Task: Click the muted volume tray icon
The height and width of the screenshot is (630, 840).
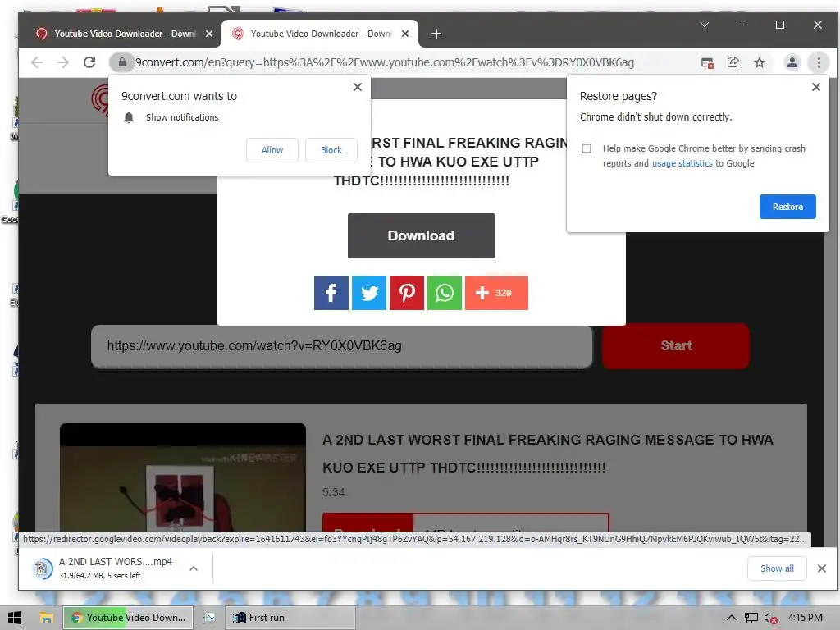Action: pyautogui.click(x=771, y=619)
